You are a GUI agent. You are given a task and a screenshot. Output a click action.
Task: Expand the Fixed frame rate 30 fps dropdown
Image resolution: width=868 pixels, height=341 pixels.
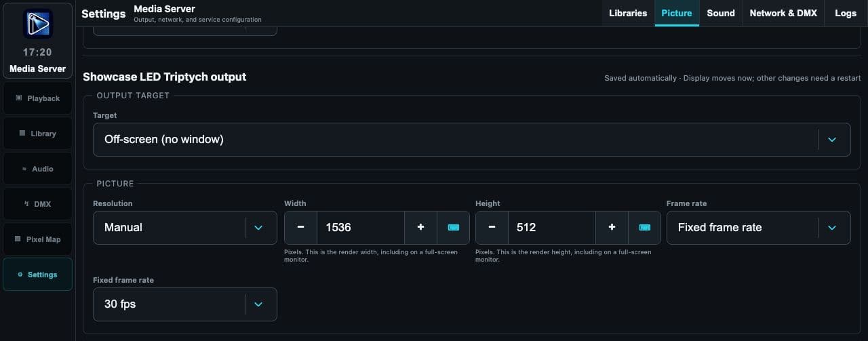[184, 304]
